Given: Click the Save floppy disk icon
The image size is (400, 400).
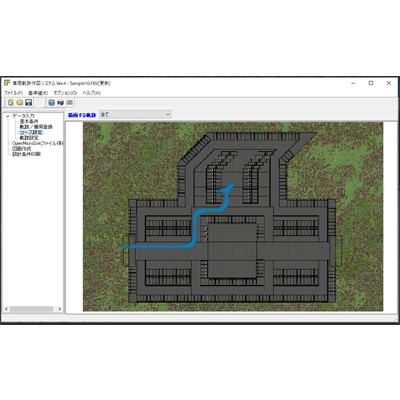Looking at the screenshot, I should (x=29, y=102).
